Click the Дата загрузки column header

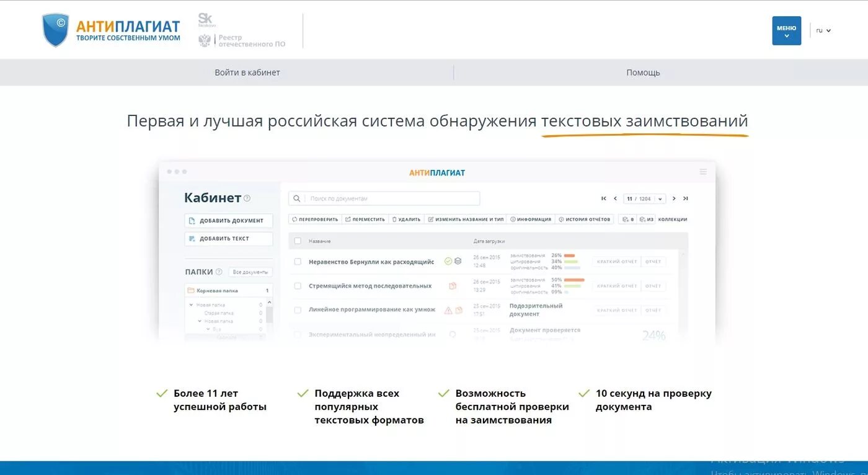tap(489, 241)
